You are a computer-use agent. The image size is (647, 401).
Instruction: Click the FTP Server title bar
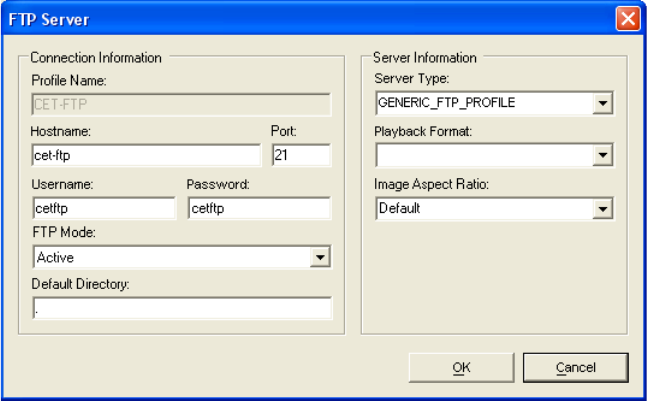click(x=300, y=19)
